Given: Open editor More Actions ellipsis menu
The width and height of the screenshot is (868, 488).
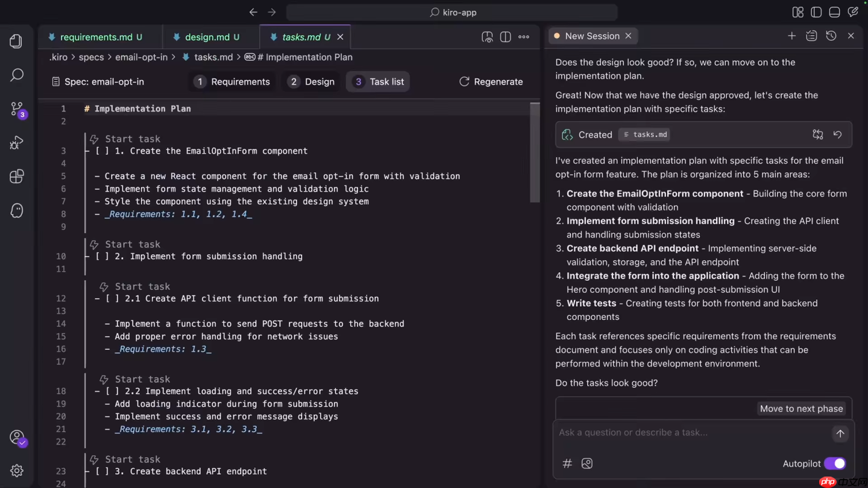Looking at the screenshot, I should 524,37.
